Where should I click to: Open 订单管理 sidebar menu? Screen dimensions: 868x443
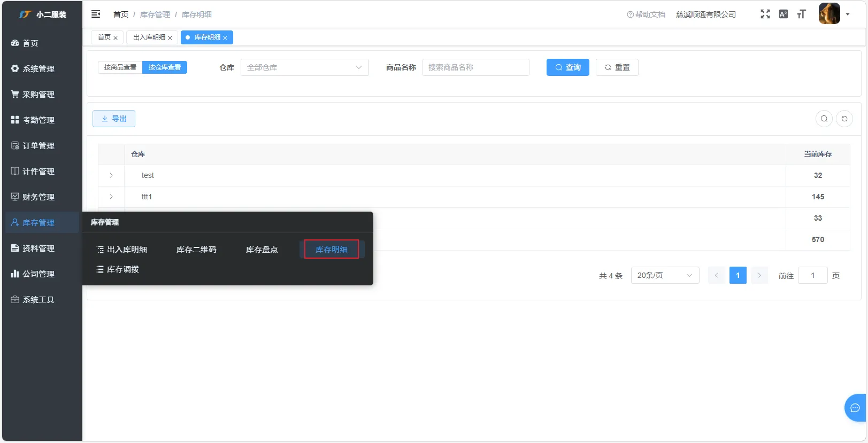click(42, 145)
